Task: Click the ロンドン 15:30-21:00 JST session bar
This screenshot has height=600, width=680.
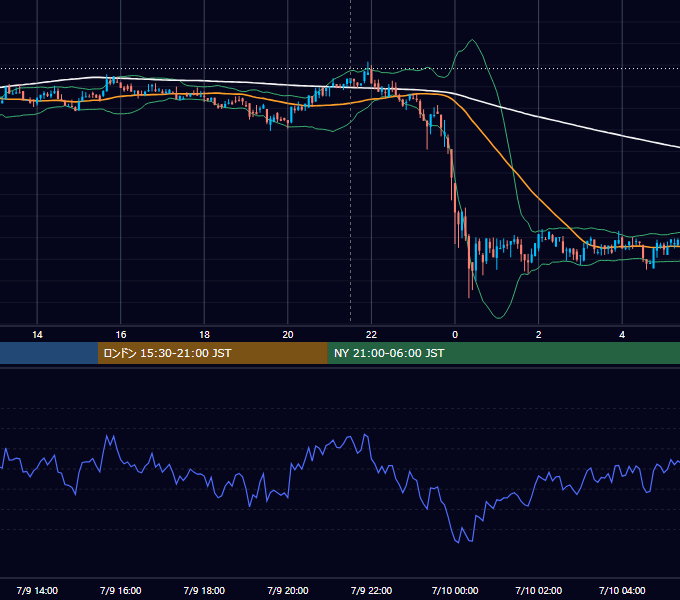Action: point(212,353)
